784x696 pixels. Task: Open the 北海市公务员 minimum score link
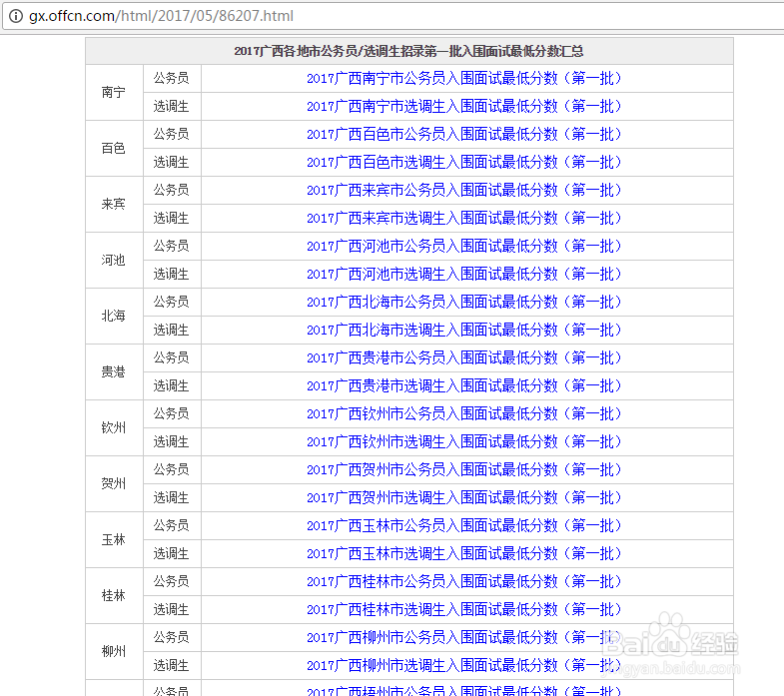464,303
